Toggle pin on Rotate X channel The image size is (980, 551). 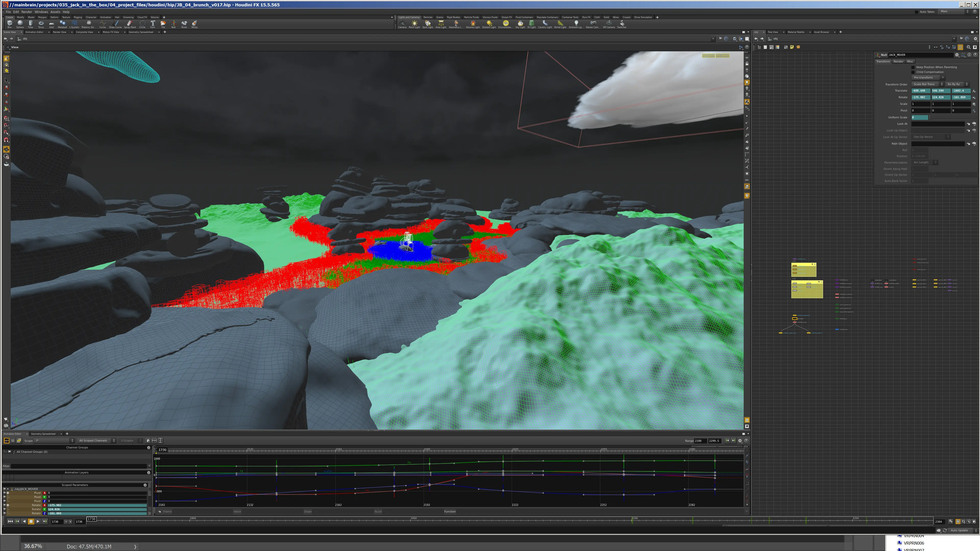pyautogui.click(x=5, y=505)
